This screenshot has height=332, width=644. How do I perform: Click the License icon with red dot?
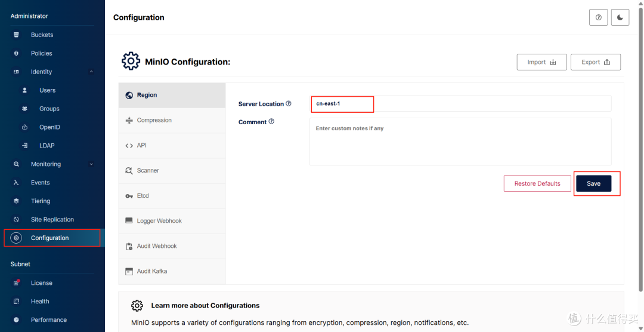pos(16,282)
